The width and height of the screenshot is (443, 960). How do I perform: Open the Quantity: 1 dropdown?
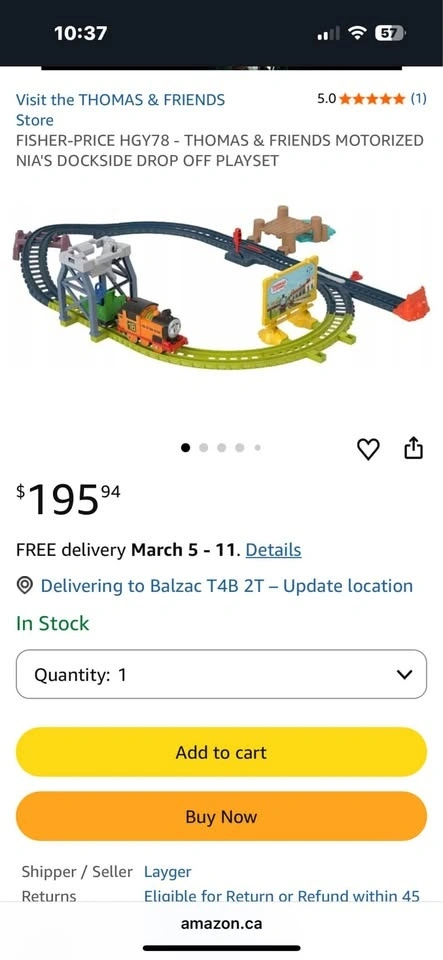pyautogui.click(x=221, y=674)
